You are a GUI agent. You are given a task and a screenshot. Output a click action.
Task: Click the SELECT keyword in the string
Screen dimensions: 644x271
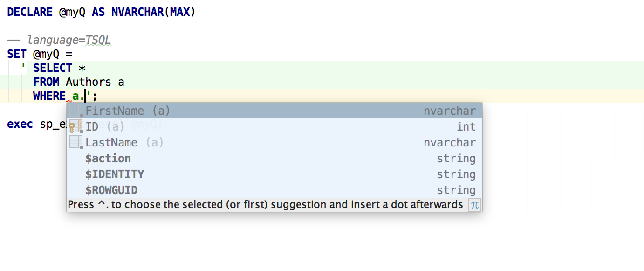coord(53,68)
